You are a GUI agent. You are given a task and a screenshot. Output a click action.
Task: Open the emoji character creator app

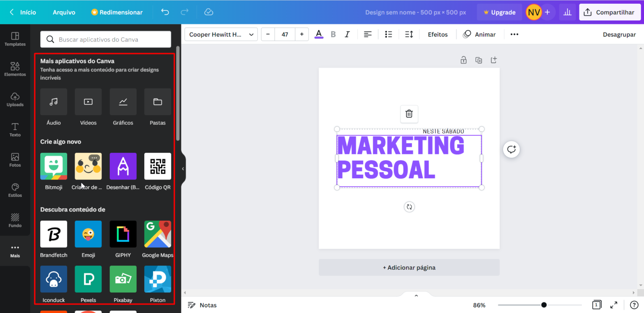88,166
